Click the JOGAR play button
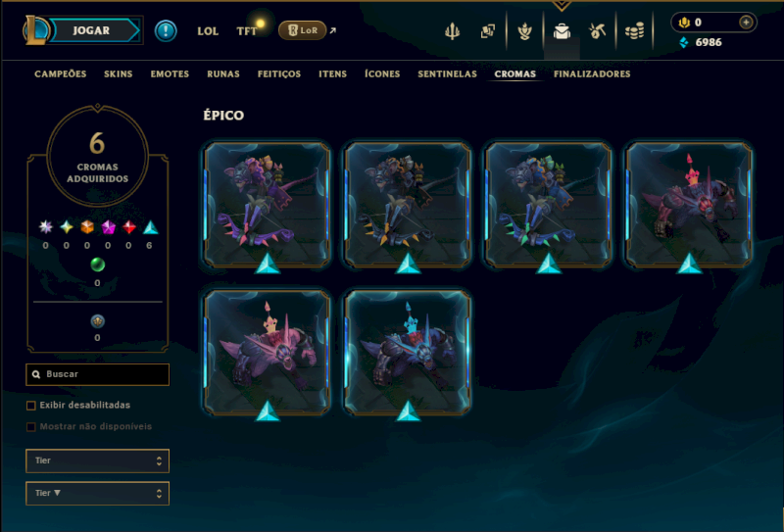 click(91, 30)
